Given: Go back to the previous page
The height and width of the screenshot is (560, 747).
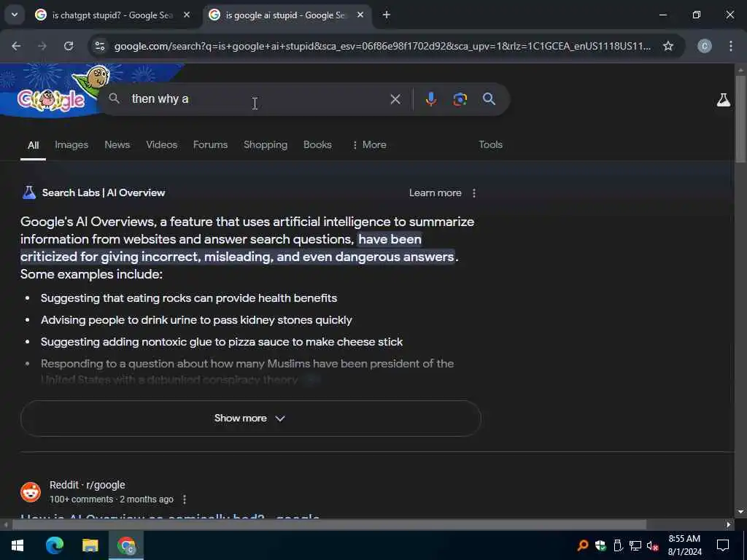Looking at the screenshot, I should pos(16,46).
